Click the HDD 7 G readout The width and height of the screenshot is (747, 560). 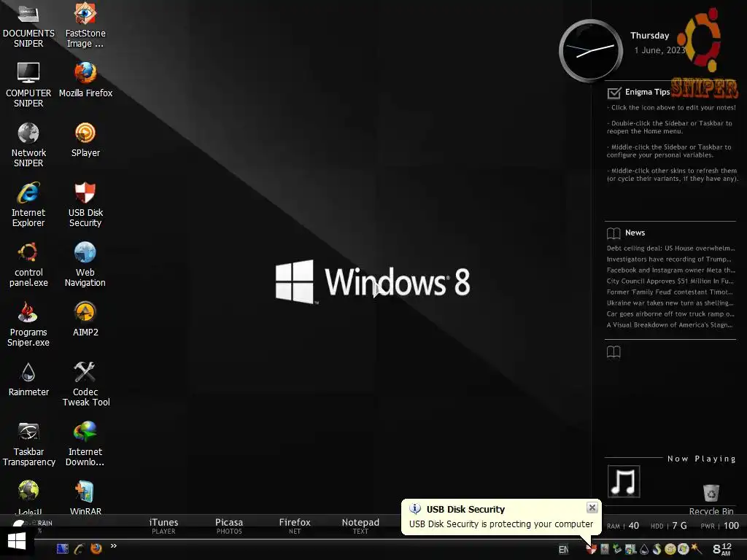(x=668, y=526)
